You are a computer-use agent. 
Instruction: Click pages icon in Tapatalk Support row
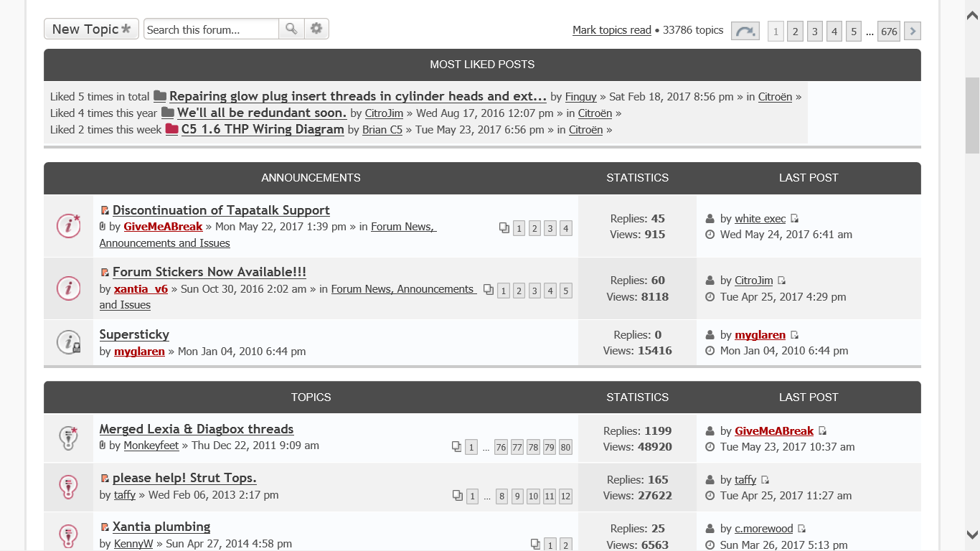click(x=504, y=228)
